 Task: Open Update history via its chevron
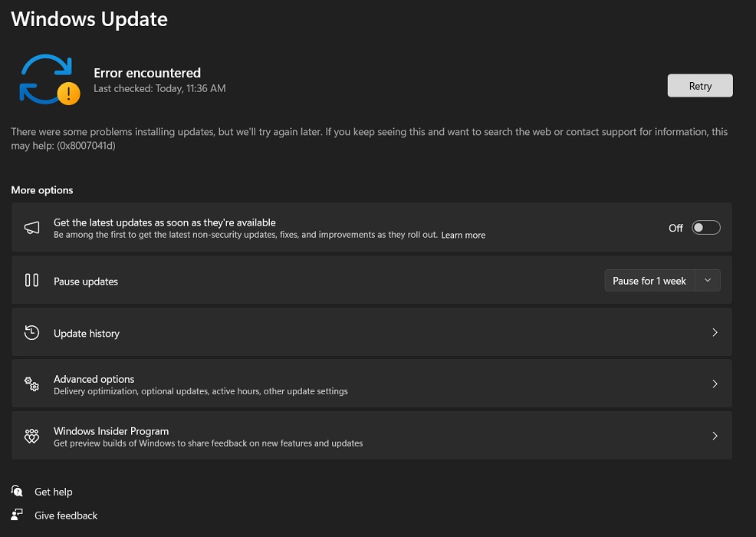tap(715, 332)
